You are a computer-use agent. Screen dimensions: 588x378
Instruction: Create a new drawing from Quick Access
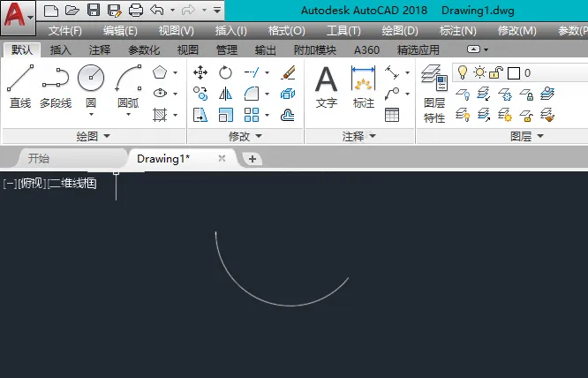51,11
